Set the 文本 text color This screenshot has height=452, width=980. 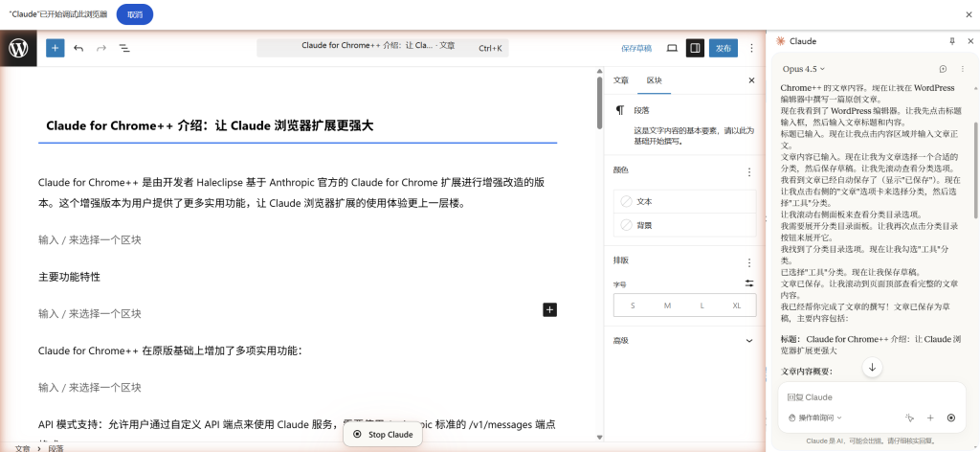[685, 202]
